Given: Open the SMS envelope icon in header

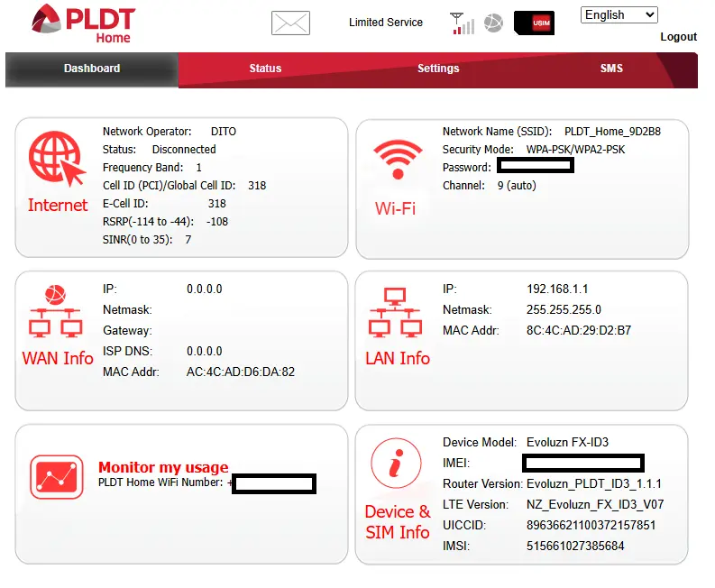Looking at the screenshot, I should [x=290, y=23].
